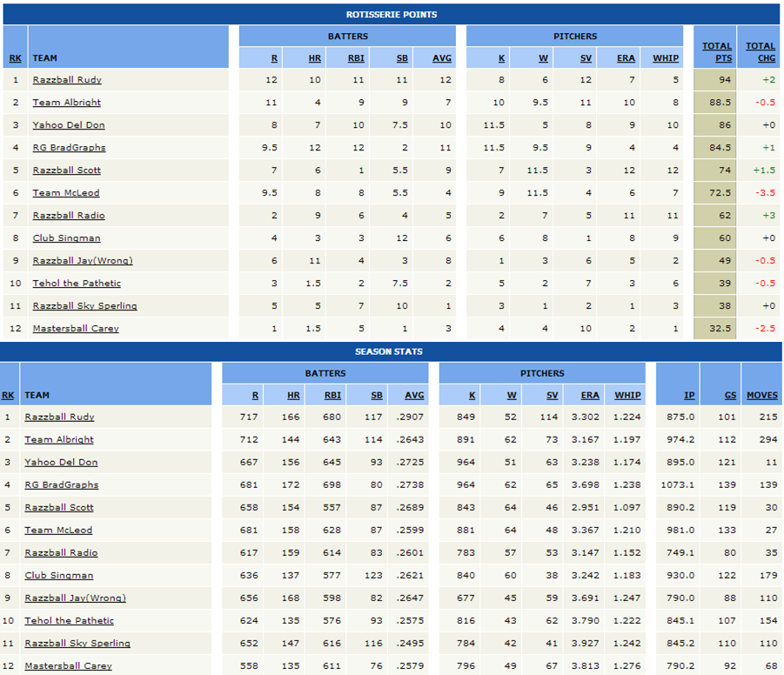This screenshot has width=784, height=675.
Task: Sort Rotisserie Points by AVG header
Action: coord(442,58)
